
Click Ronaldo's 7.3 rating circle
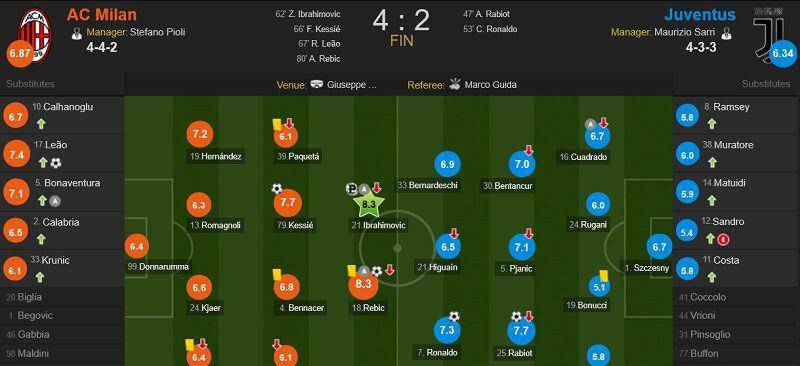[x=447, y=330]
